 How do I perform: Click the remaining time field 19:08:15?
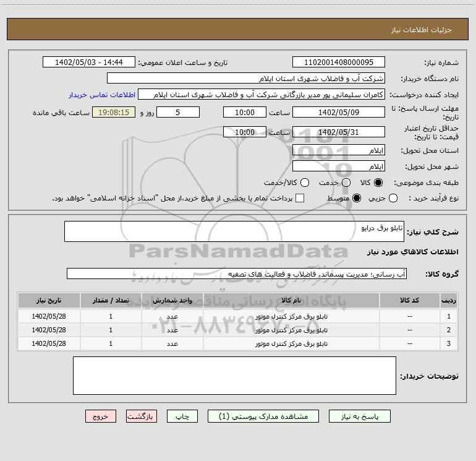(x=114, y=112)
